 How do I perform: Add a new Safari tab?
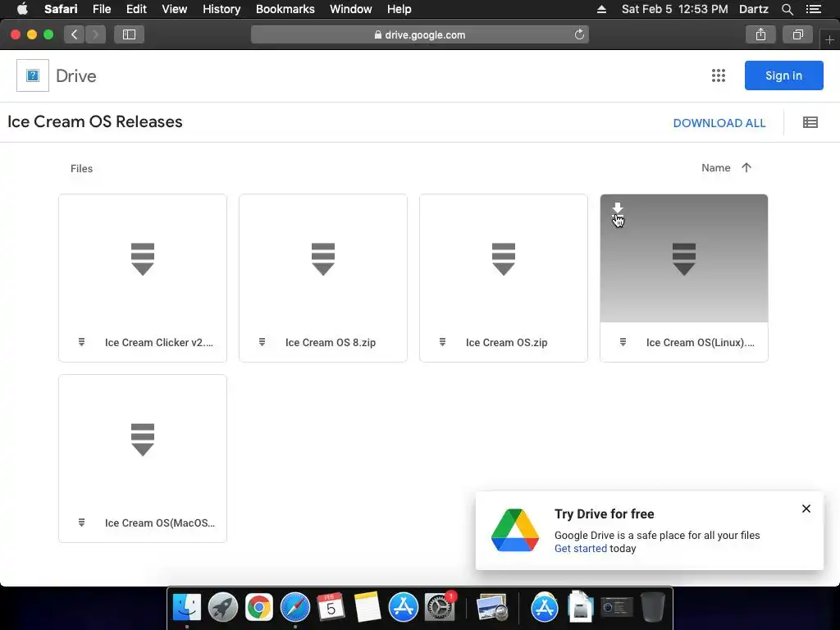click(x=829, y=39)
